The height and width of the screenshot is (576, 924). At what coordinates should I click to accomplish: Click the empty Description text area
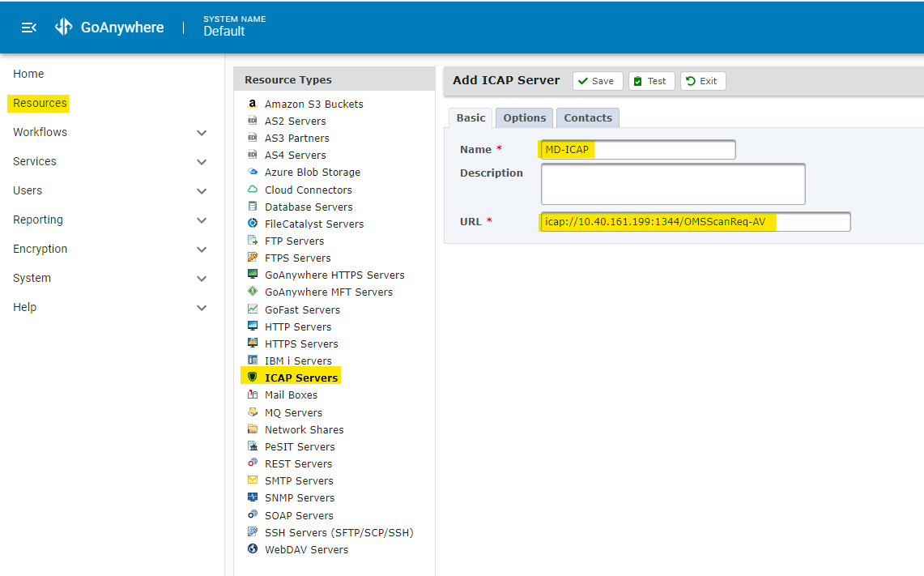673,184
